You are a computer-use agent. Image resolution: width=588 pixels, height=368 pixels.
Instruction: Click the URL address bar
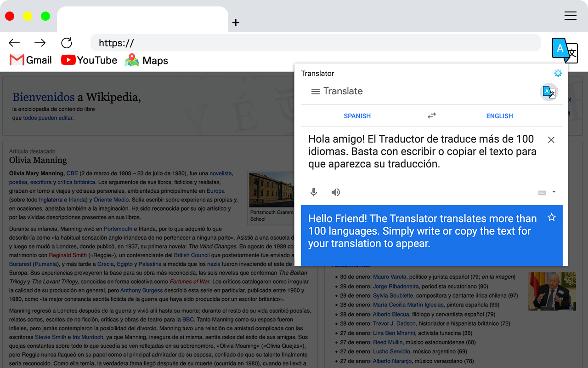(x=315, y=43)
